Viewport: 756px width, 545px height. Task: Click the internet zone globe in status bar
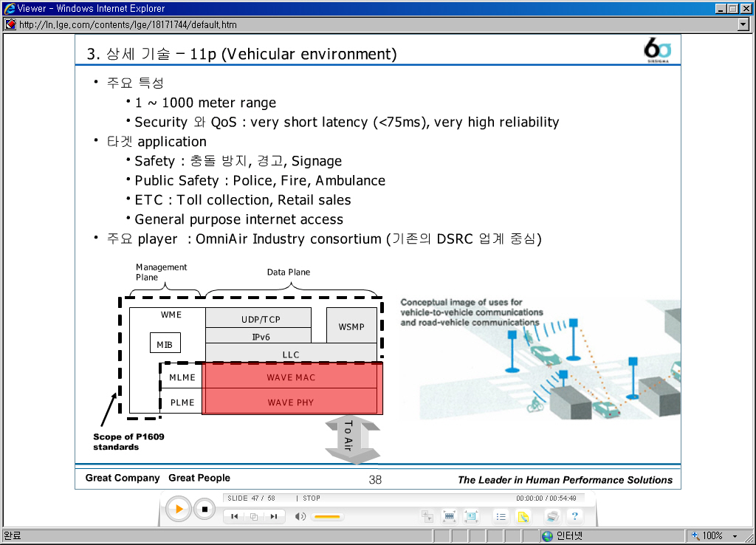pos(547,536)
